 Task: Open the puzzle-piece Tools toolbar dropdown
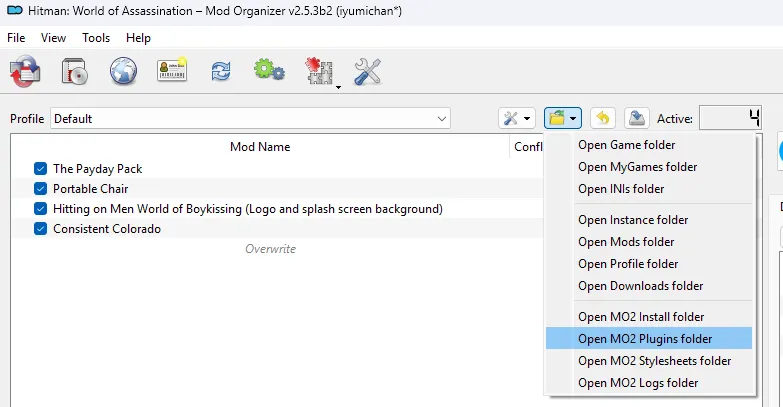320,71
